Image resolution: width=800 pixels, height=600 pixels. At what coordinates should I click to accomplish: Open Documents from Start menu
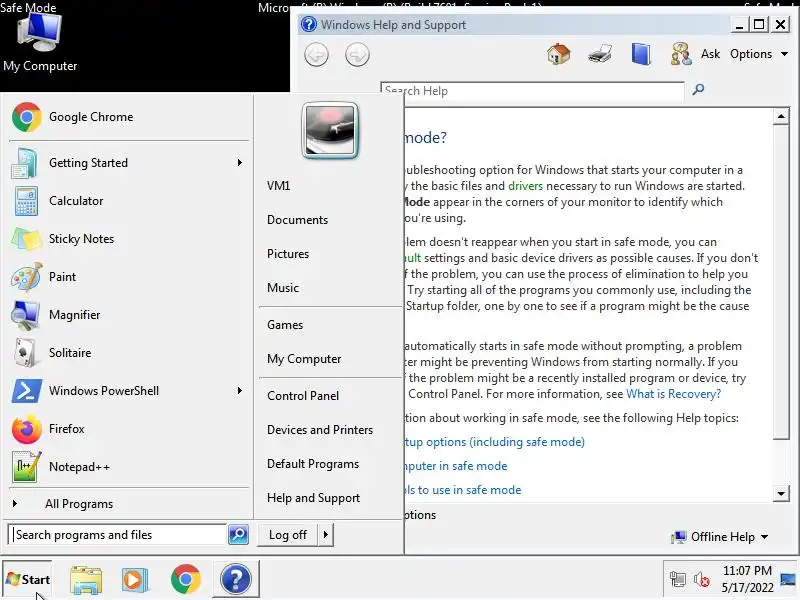point(297,220)
